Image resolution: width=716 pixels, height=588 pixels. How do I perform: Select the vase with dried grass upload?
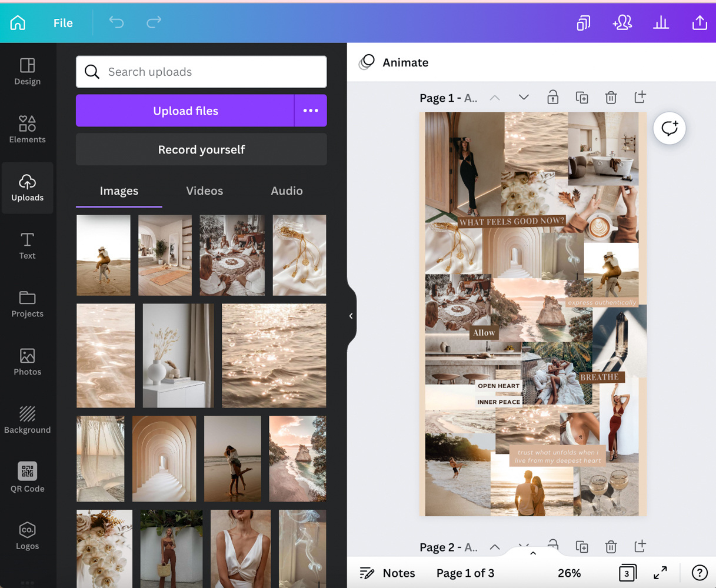coord(178,356)
